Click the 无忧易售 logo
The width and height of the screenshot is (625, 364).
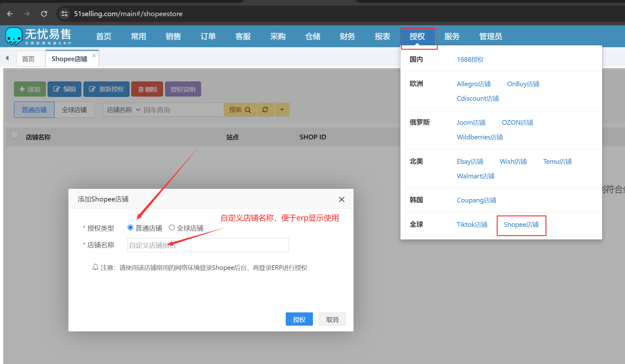coord(38,36)
